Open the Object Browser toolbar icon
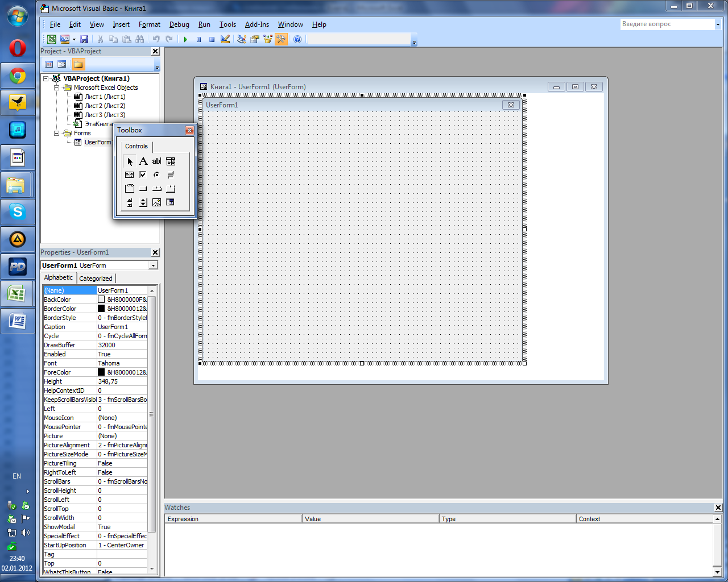The width and height of the screenshot is (728, 582). pos(268,39)
